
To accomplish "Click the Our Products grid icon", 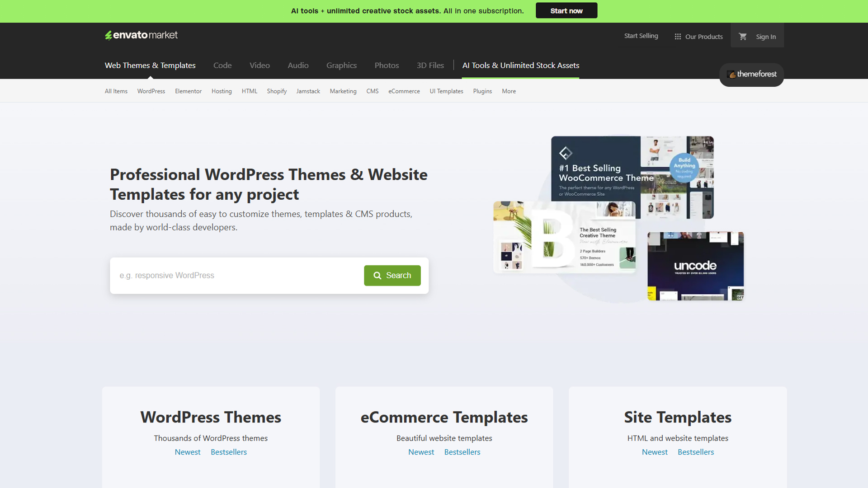I will pyautogui.click(x=678, y=37).
